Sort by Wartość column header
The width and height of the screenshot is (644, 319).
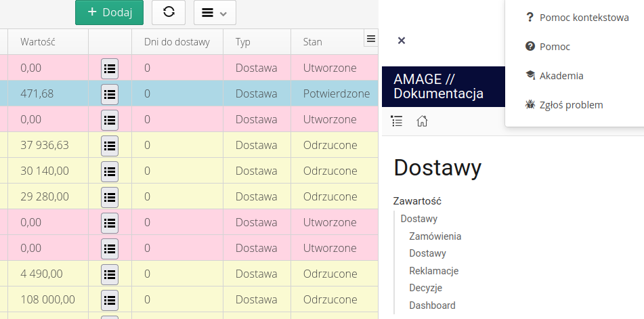[x=38, y=42]
